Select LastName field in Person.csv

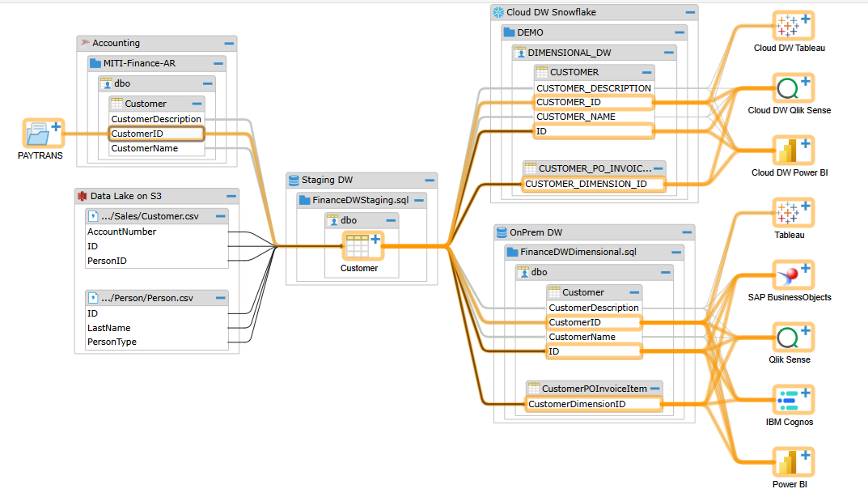coord(109,328)
